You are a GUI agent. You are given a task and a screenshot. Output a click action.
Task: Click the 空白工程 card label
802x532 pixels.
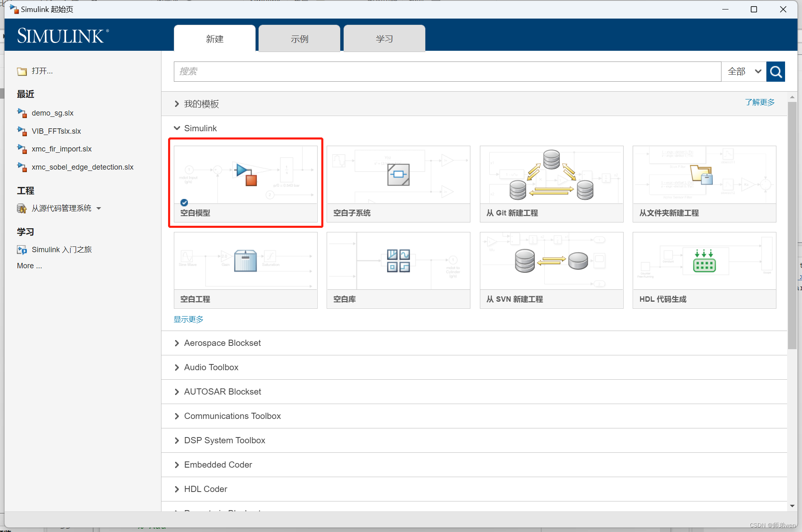pos(195,299)
